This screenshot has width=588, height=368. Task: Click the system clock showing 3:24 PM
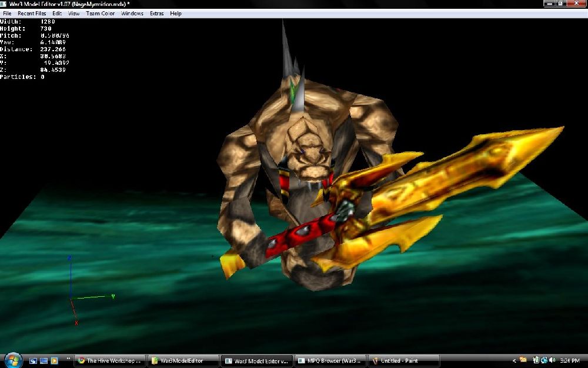(x=570, y=361)
